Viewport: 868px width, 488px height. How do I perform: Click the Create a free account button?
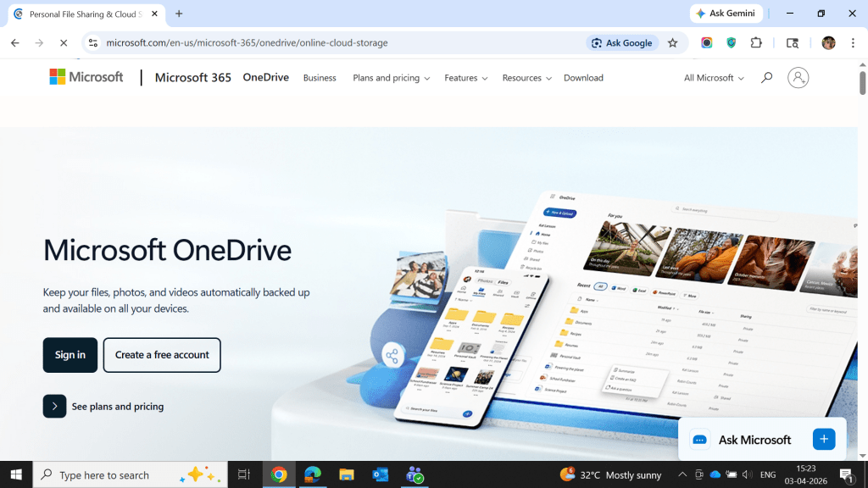coord(161,355)
